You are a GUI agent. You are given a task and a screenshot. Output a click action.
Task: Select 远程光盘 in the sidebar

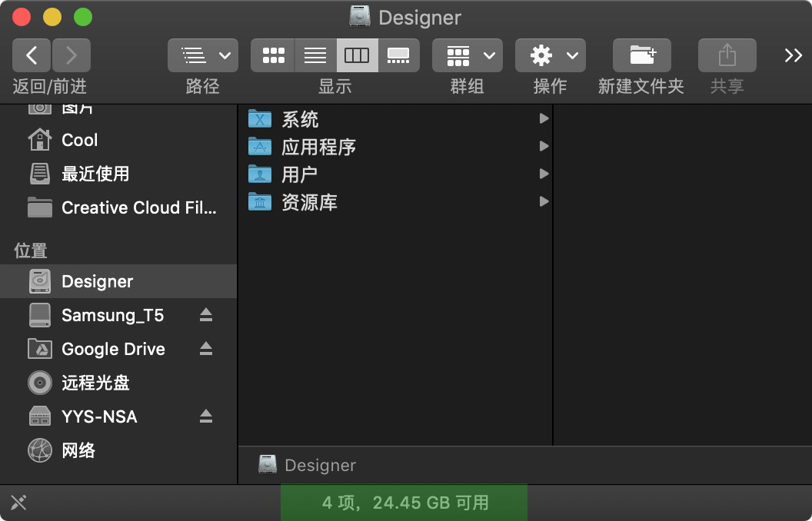(118, 383)
